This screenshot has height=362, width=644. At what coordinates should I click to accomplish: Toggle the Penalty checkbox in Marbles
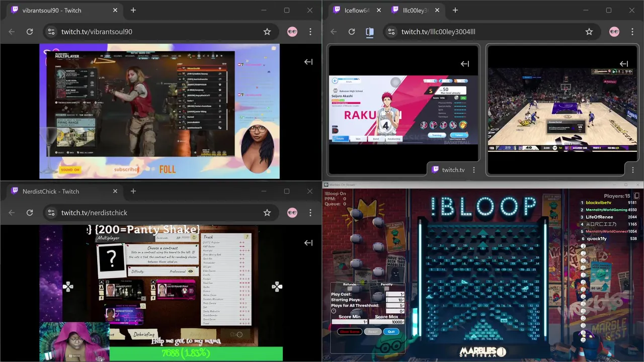coord(386,289)
